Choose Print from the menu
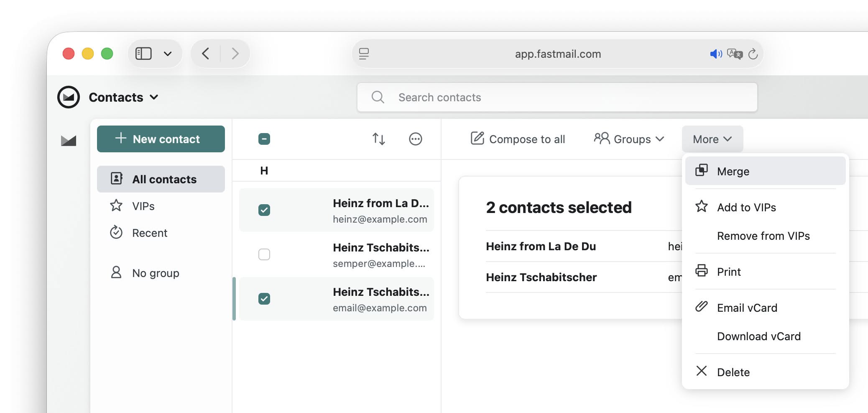Screen dimensions: 868x413 coord(765,272)
